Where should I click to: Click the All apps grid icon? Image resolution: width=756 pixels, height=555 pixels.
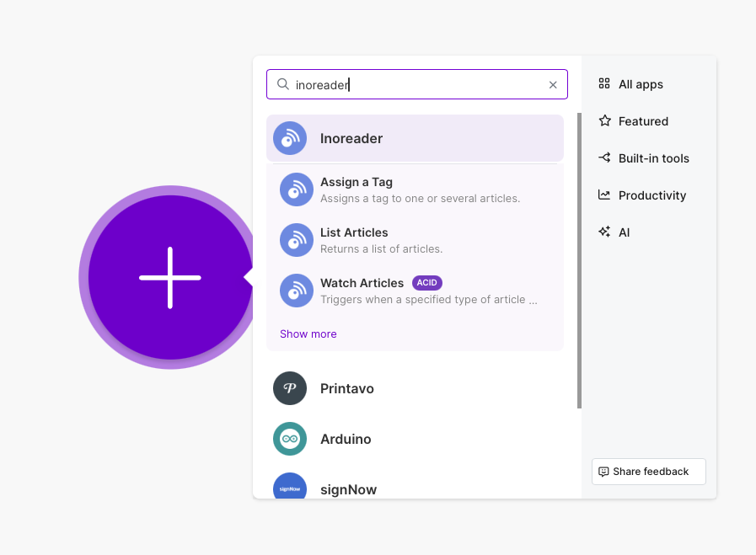[x=603, y=83]
